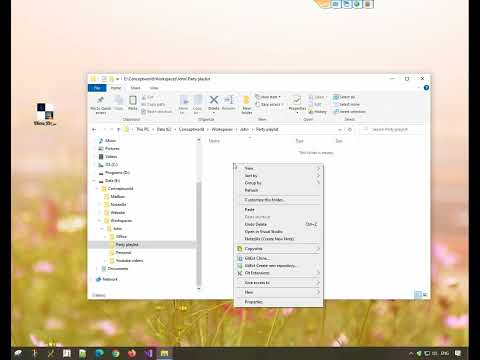The width and height of the screenshot is (480, 360).
Task: Click the GitExt Clone icon in context menu
Action: tap(239, 258)
